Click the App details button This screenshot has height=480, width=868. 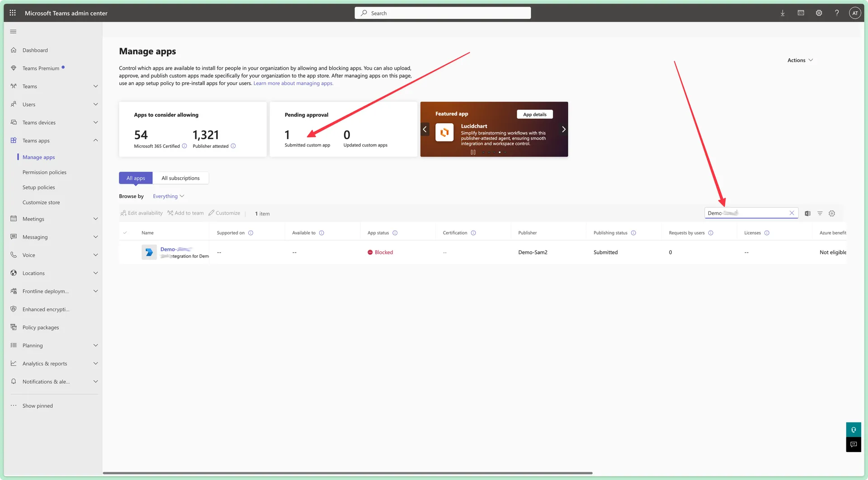point(535,114)
